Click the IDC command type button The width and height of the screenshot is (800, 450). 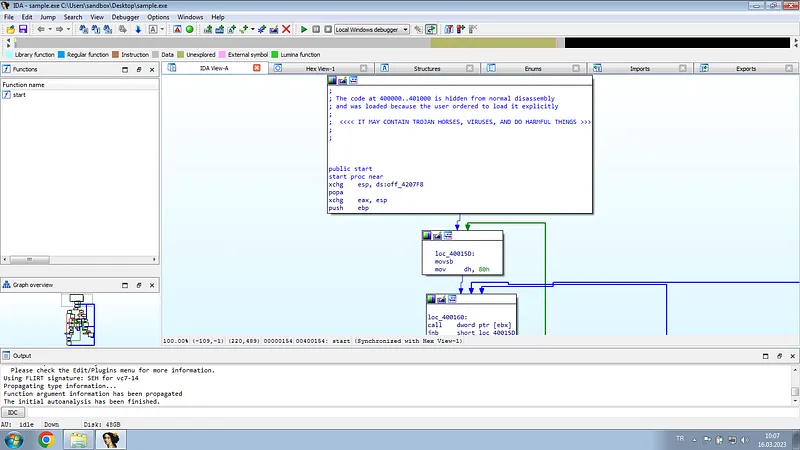pyautogui.click(x=13, y=412)
